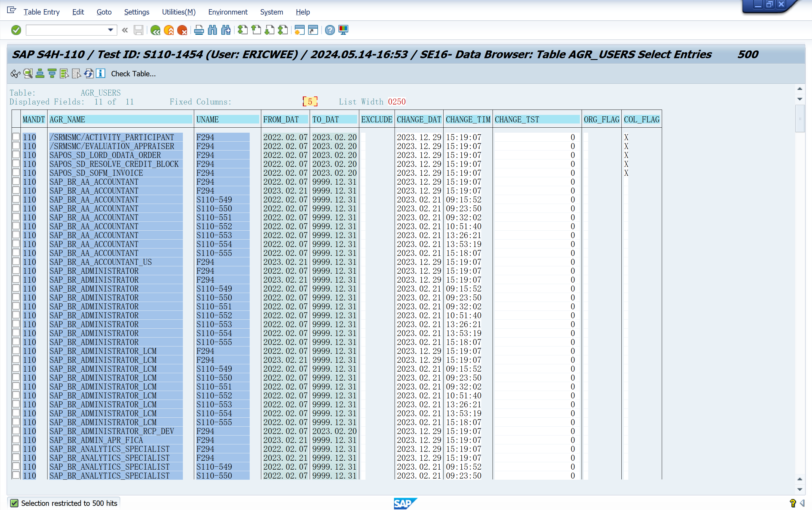Select checkbox for SAPOS_SD_SOFM_INVOICE row
This screenshot has width=812, height=510.
16,172
